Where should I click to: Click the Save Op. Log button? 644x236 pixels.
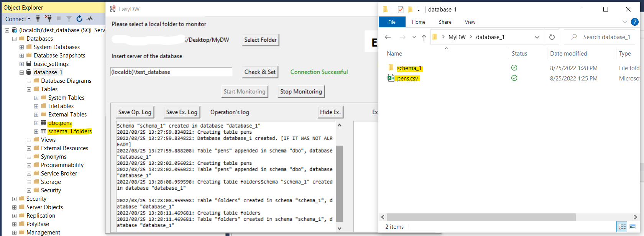[x=135, y=112]
